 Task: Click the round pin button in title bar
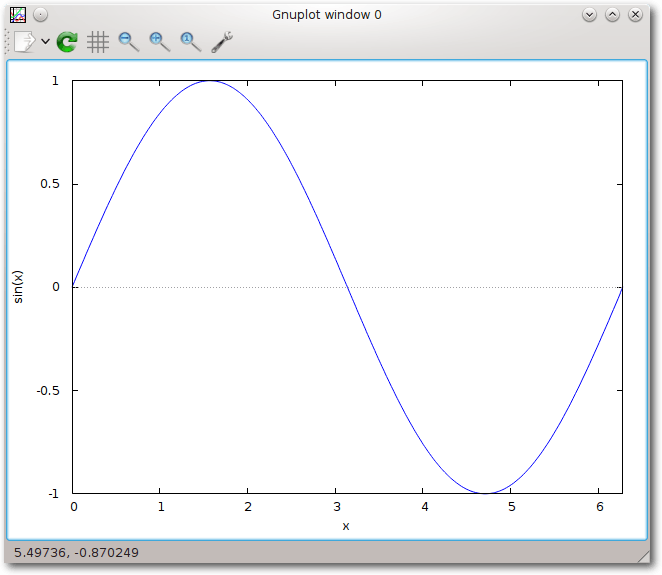[x=41, y=15]
